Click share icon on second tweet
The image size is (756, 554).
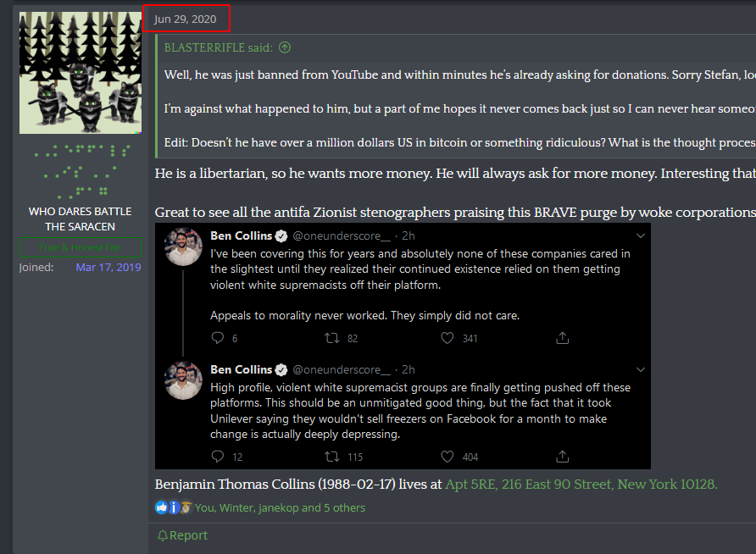(x=562, y=457)
